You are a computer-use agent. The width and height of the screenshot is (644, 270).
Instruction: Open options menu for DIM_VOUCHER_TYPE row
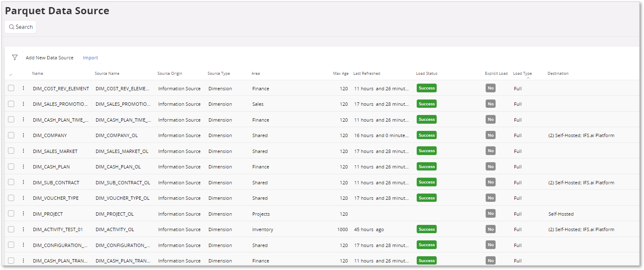(23, 198)
